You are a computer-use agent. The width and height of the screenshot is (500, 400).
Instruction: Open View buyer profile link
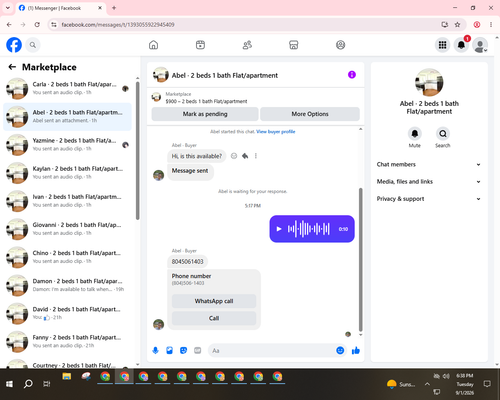[276, 132]
